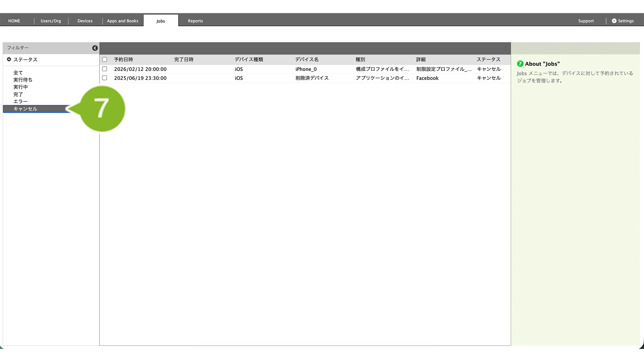Select the Facebook job detail cell
This screenshot has height=362, width=644.
427,78
